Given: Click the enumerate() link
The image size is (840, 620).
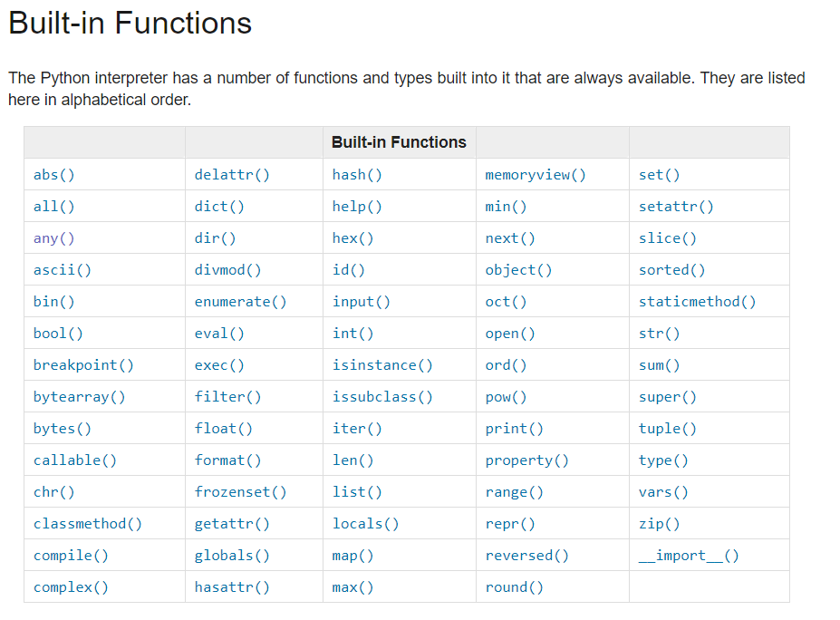Looking at the screenshot, I should pyautogui.click(x=240, y=302).
